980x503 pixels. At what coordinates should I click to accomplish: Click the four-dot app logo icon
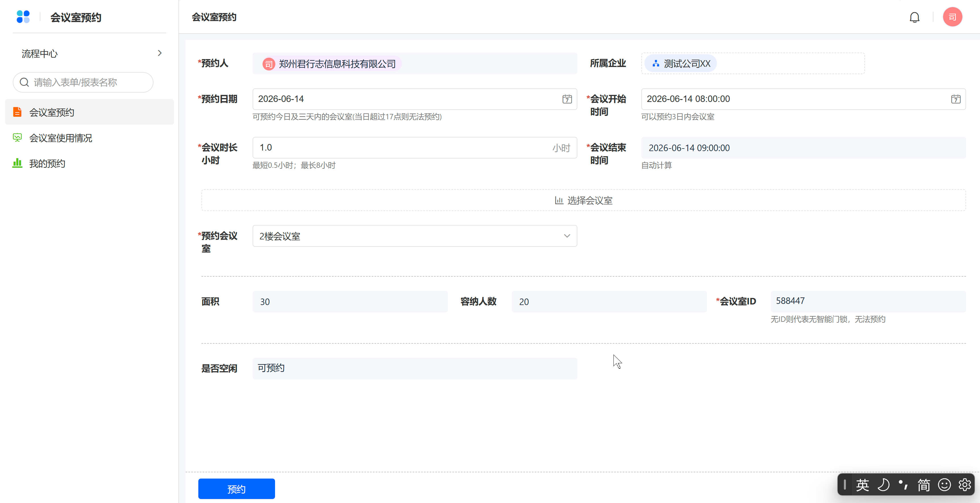(x=23, y=17)
